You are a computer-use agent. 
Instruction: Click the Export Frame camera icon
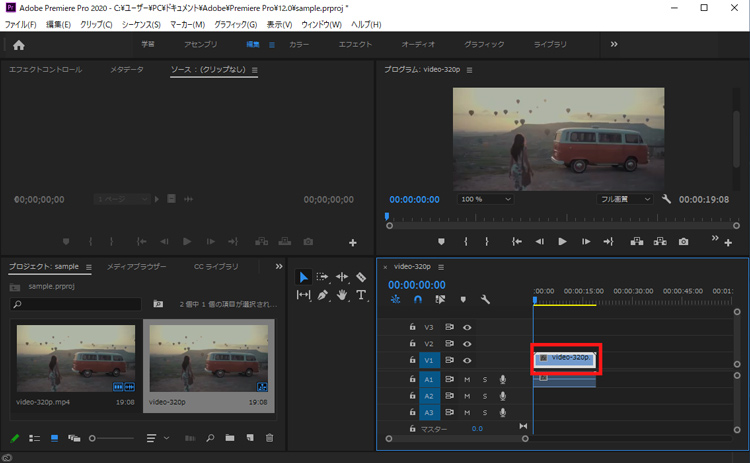point(684,241)
